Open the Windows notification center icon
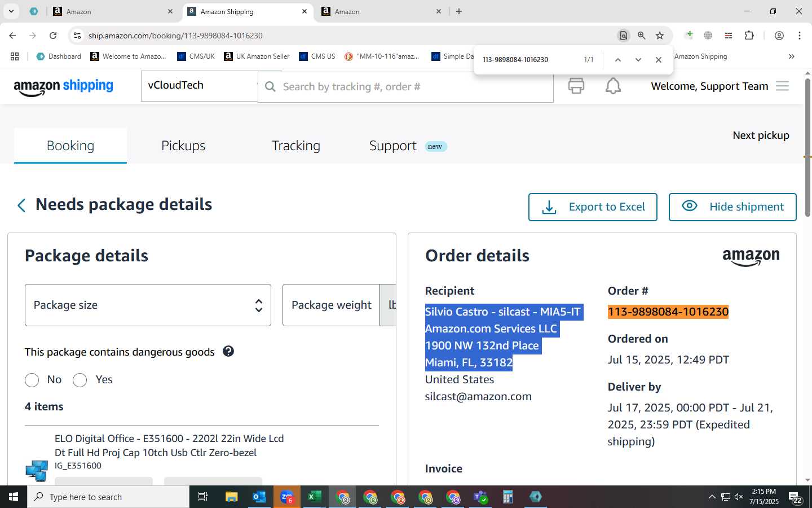Image resolution: width=812 pixels, height=508 pixels. (796, 497)
